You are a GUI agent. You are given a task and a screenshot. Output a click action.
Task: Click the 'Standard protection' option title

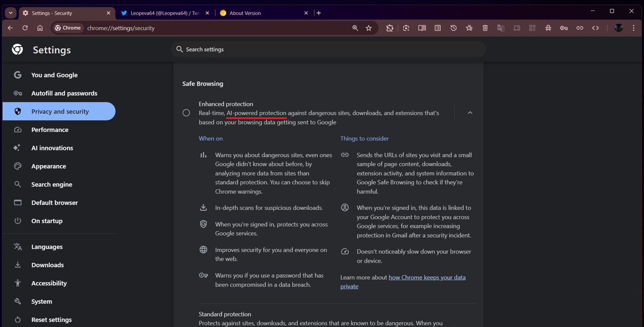225,314
